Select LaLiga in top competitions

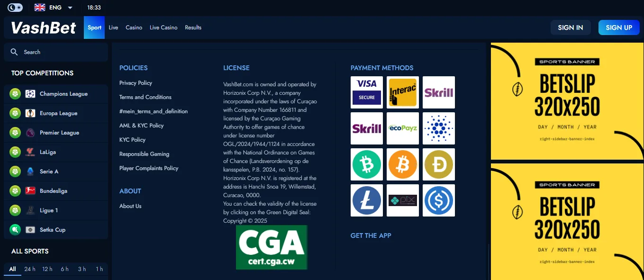[56, 152]
